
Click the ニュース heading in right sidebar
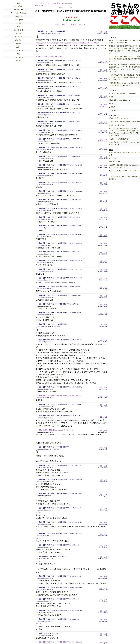point(113,38)
